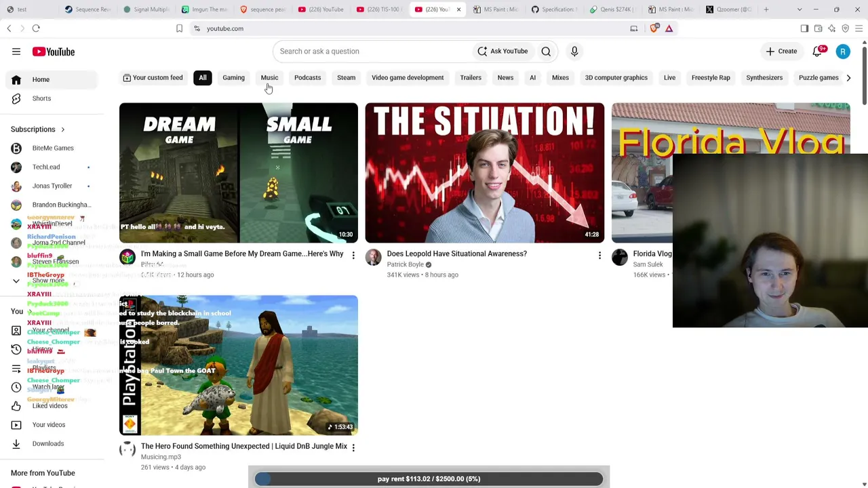The height and width of the screenshot is (488, 868).
Task: Select the All filter chip
Action: coord(203,77)
